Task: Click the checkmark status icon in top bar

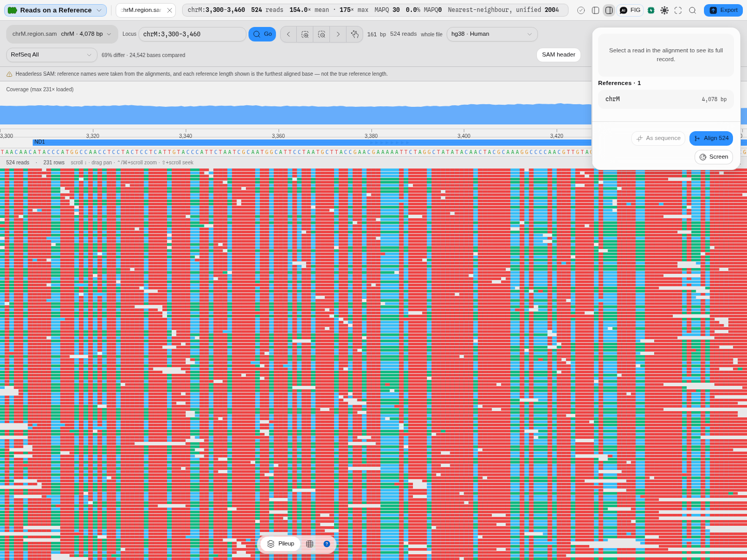Action: 581,10
